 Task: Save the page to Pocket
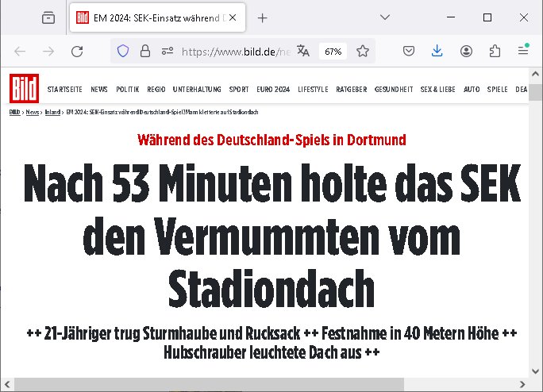click(x=408, y=52)
